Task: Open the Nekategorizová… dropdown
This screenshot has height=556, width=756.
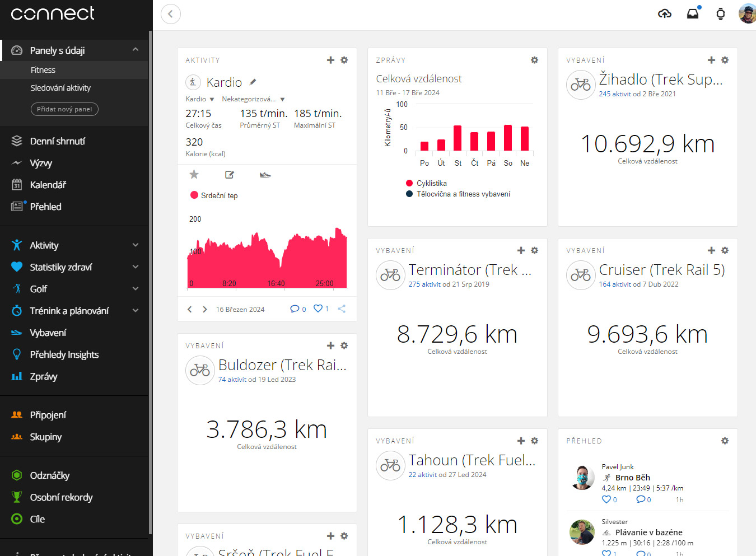Action: tap(253, 99)
